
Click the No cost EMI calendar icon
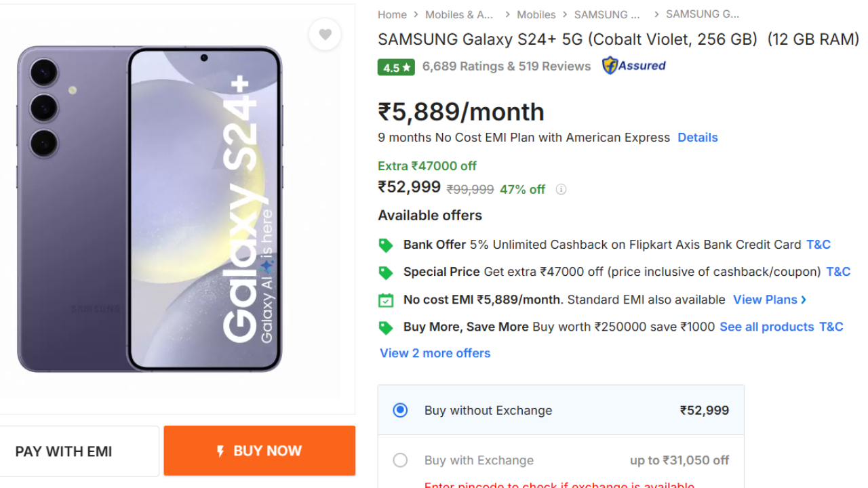pos(386,300)
